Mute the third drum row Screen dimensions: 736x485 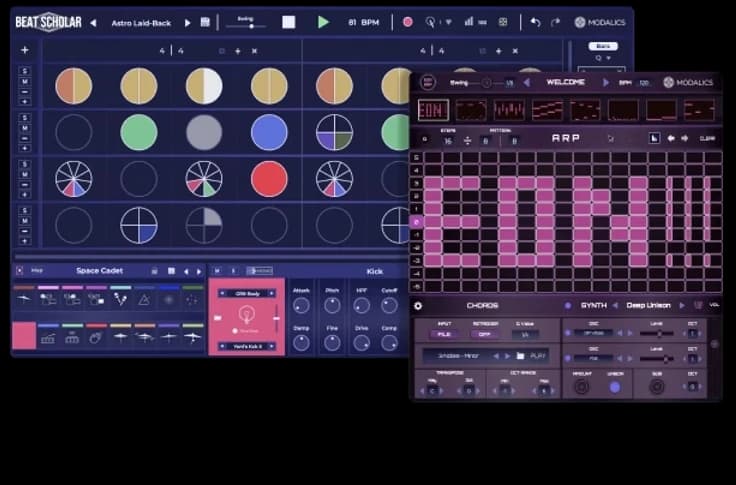24,175
